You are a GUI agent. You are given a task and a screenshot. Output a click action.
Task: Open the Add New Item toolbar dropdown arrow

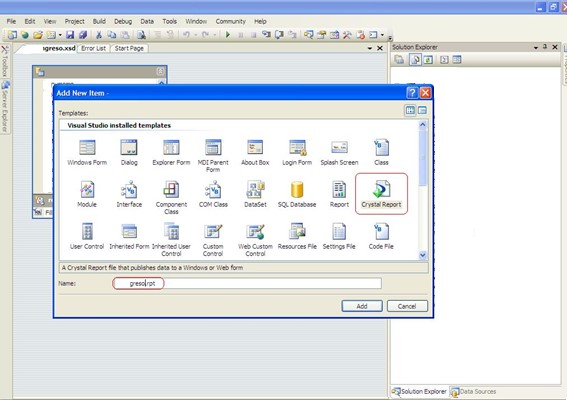click(60, 35)
